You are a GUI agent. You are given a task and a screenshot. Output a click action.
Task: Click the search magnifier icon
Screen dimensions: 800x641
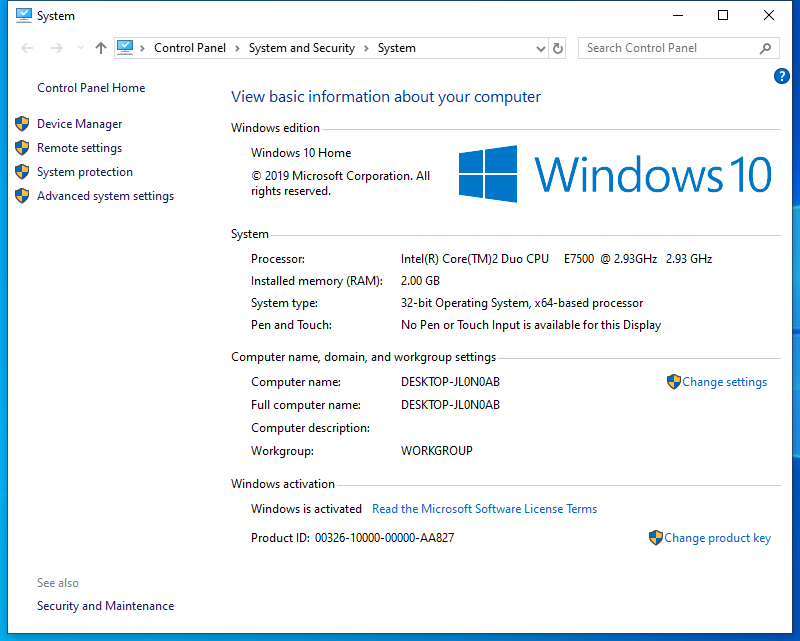coord(765,48)
